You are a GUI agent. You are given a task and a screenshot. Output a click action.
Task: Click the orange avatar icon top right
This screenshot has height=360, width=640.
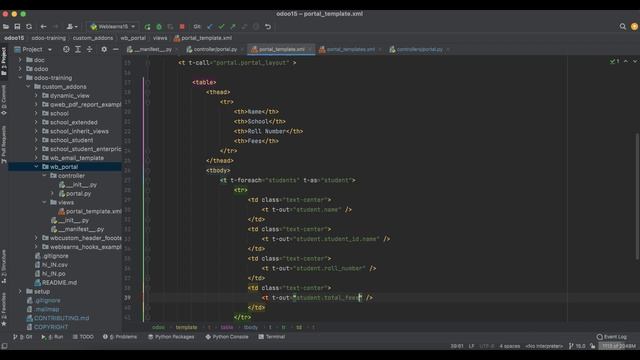point(634,27)
